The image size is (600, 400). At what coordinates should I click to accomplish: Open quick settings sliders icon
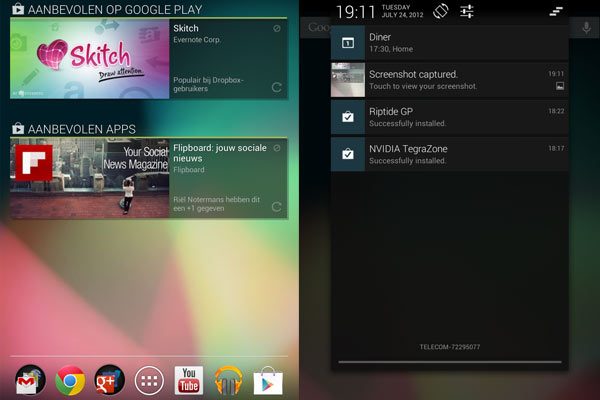tap(467, 12)
